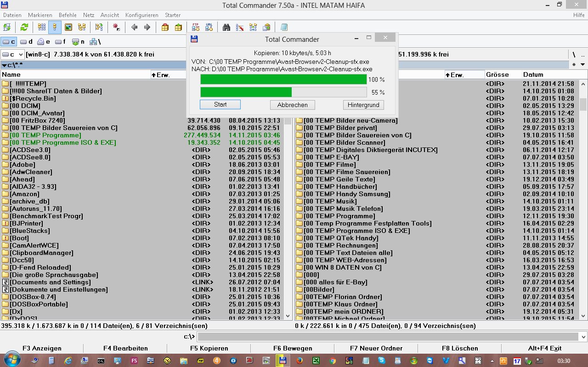588x367 pixels.
Task: Click the 100 % file progress bar
Action: (283, 79)
